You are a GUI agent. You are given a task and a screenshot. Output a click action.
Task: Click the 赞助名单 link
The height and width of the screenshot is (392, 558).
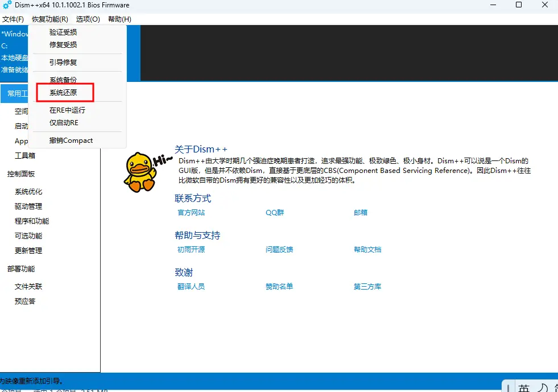[x=279, y=287]
